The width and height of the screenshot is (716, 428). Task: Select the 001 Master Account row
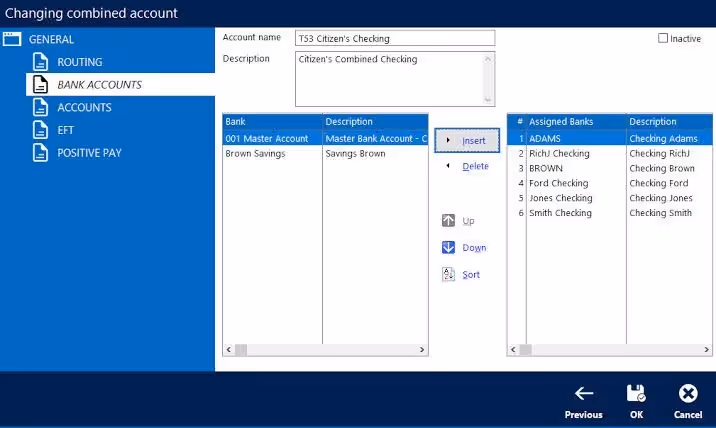click(325, 138)
